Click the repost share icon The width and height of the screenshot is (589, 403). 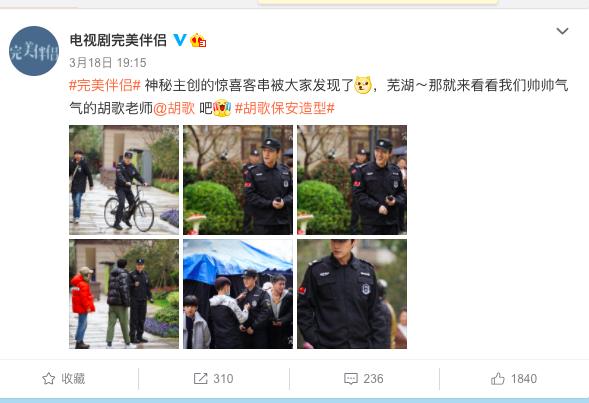tap(200, 379)
